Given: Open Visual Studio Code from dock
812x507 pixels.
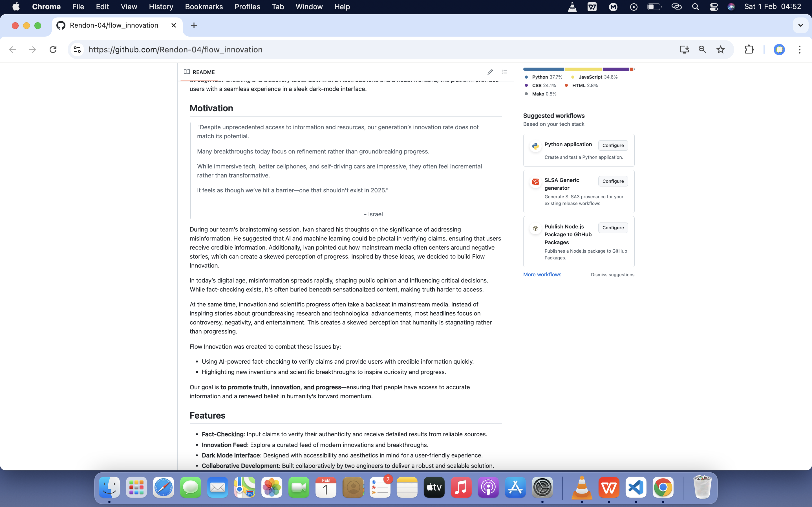Looking at the screenshot, I should click(636, 487).
